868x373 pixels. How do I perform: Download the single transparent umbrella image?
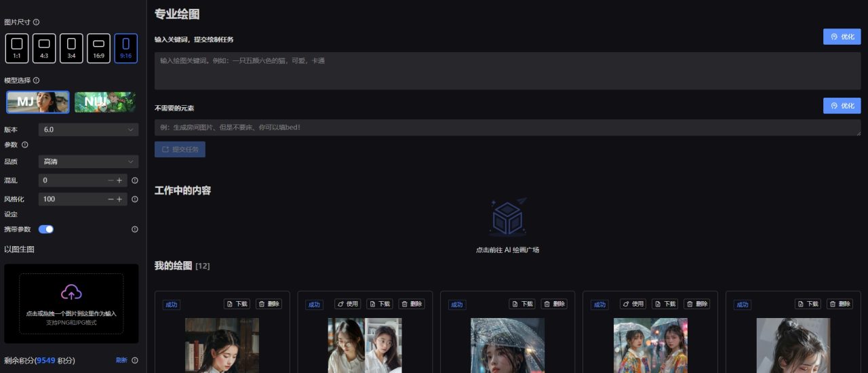point(523,304)
